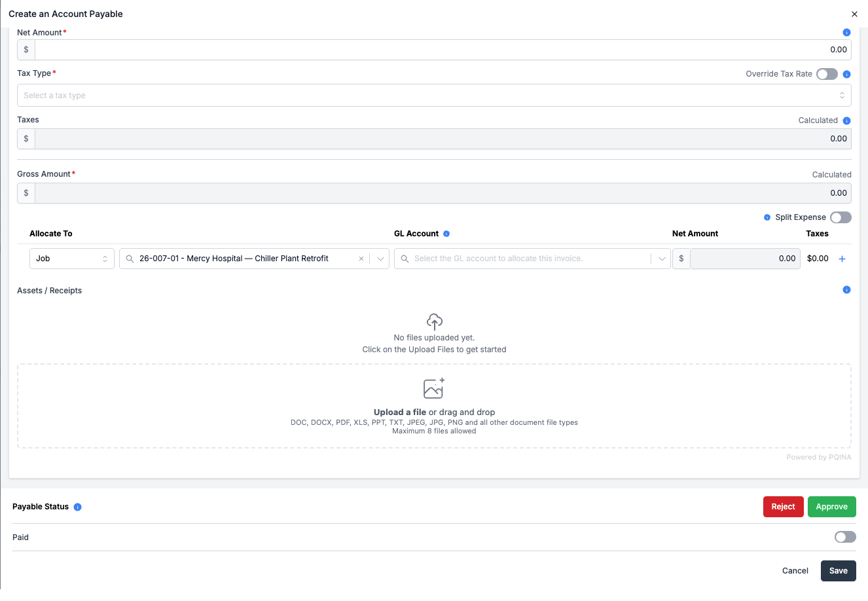Click the add image upload icon
The image size is (868, 601).
pyautogui.click(x=434, y=388)
